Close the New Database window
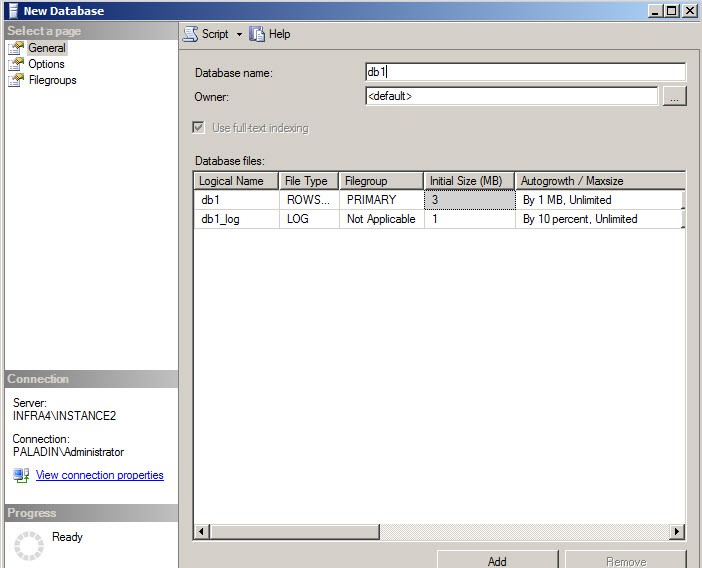The height and width of the screenshot is (568, 702). point(689,11)
